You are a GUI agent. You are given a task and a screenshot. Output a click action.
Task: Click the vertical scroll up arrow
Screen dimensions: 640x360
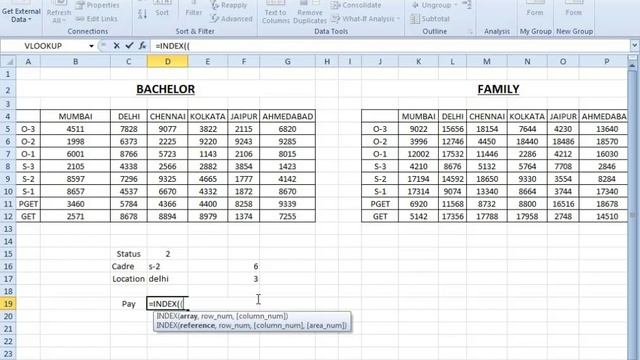tap(633, 65)
